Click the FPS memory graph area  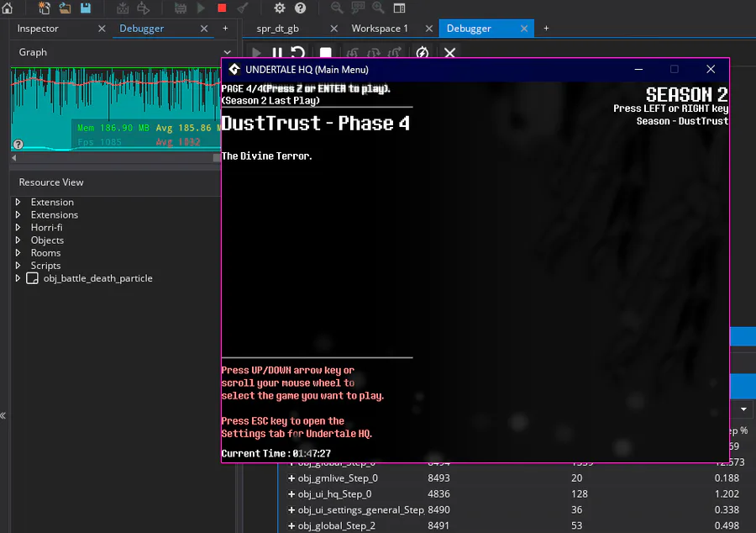coord(116,109)
